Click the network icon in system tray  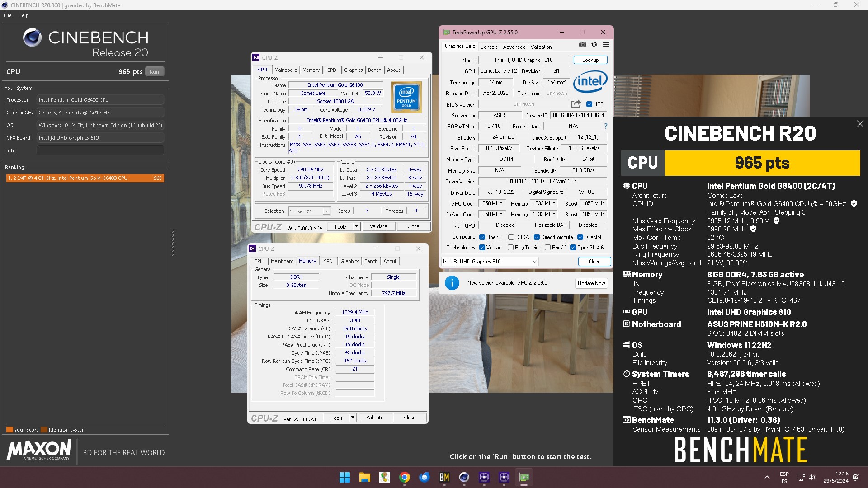[x=801, y=477]
